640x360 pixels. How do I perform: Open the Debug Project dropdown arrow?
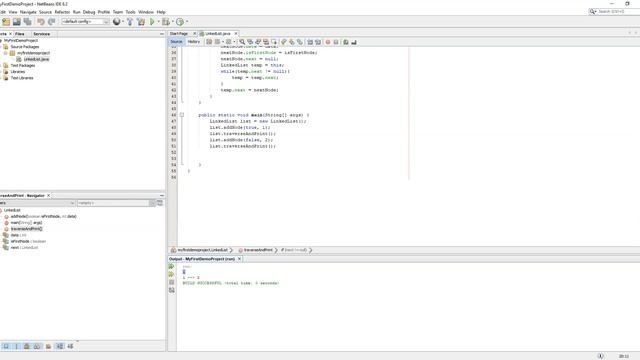tap(172, 22)
